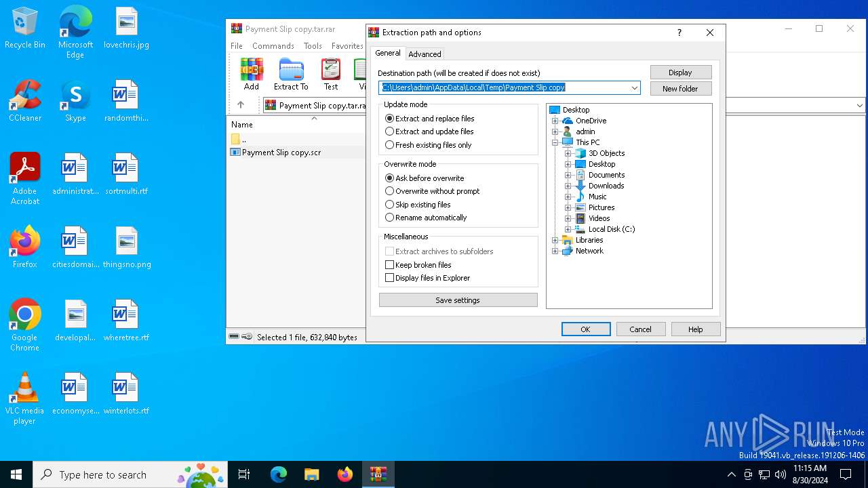The width and height of the screenshot is (868, 488).
Task: Open Microsoft Edge desktop shortcut
Action: pos(75,32)
